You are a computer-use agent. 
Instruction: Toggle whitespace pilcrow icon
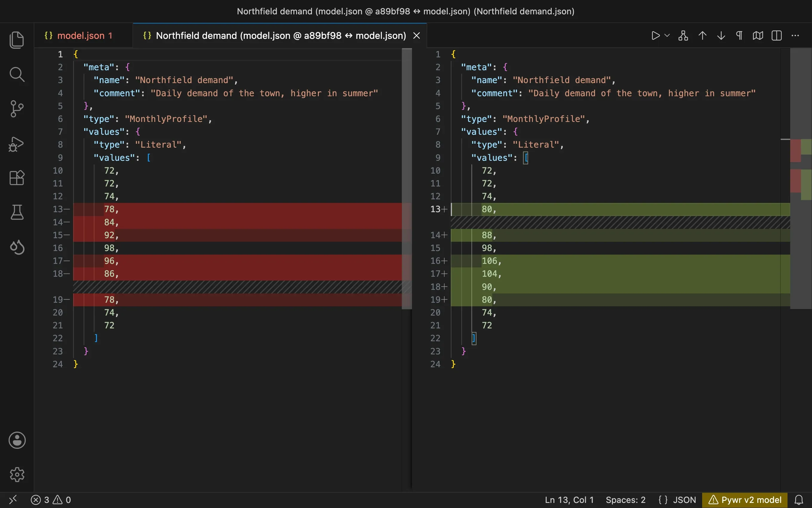click(739, 36)
